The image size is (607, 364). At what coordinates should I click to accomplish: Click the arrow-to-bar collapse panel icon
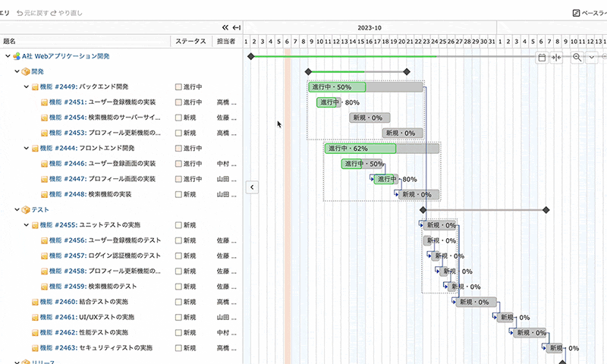(236, 27)
